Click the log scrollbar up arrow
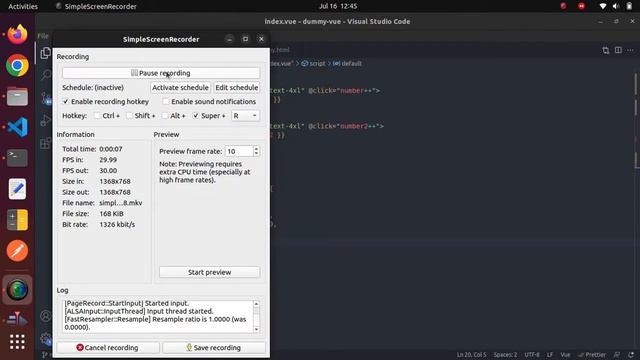Viewport: 640px width, 360px height. [x=256, y=304]
